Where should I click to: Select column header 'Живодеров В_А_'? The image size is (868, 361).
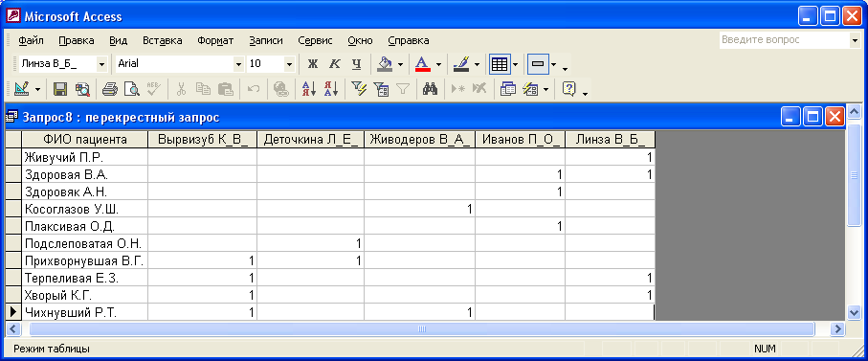pos(419,140)
